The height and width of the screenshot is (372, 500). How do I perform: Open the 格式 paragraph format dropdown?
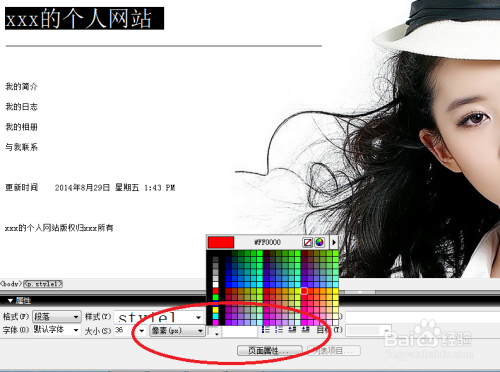click(57, 317)
